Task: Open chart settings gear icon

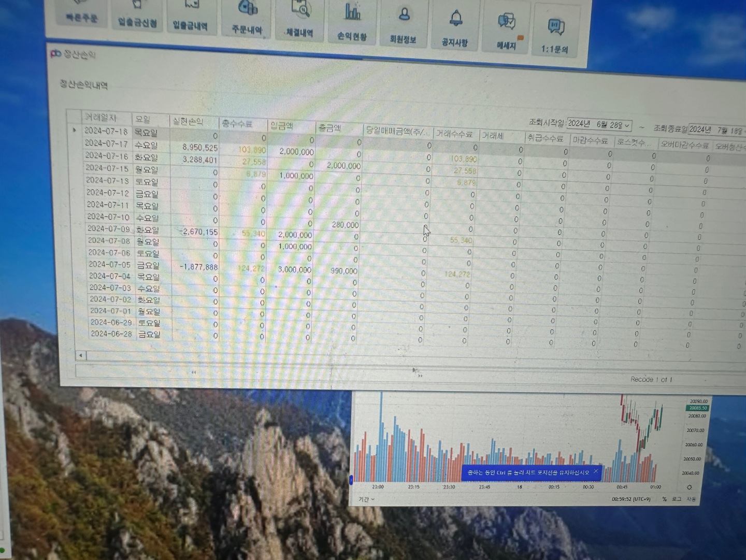Action: (x=689, y=487)
